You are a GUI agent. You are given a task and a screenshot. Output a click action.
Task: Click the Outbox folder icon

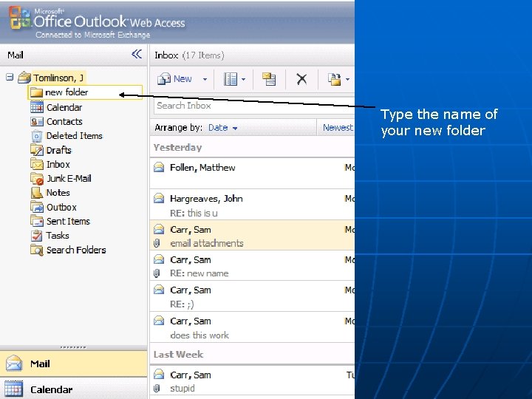coord(37,207)
